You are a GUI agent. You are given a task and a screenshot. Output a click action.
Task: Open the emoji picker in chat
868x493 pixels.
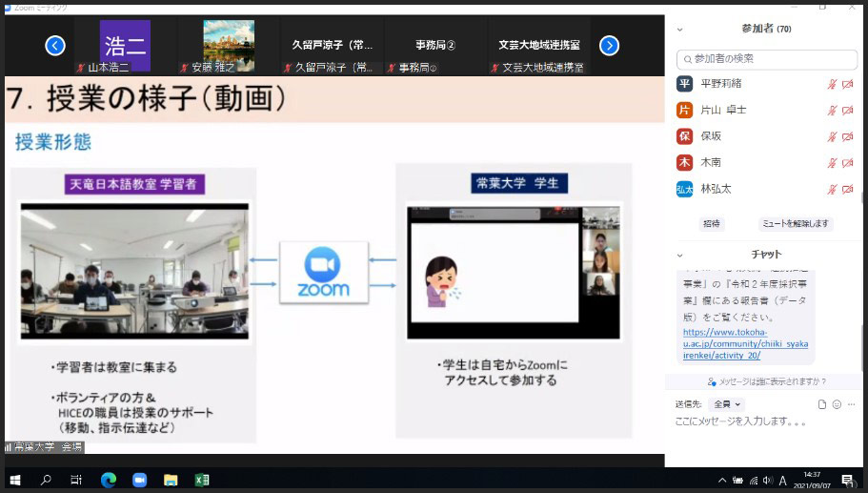tap(837, 404)
